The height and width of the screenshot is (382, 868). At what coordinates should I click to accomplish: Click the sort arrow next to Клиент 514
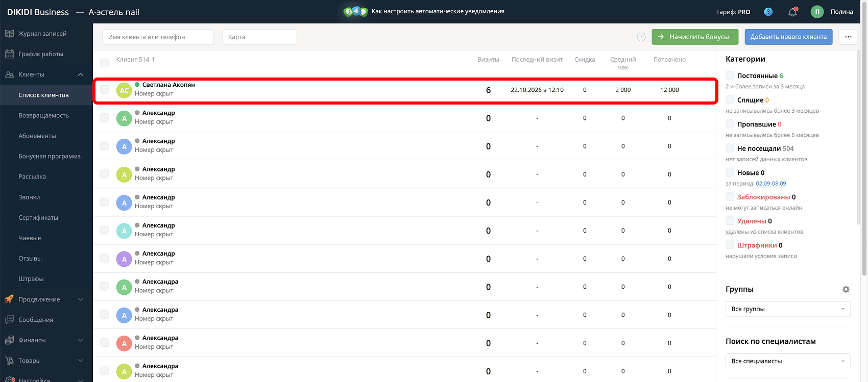coord(153,59)
